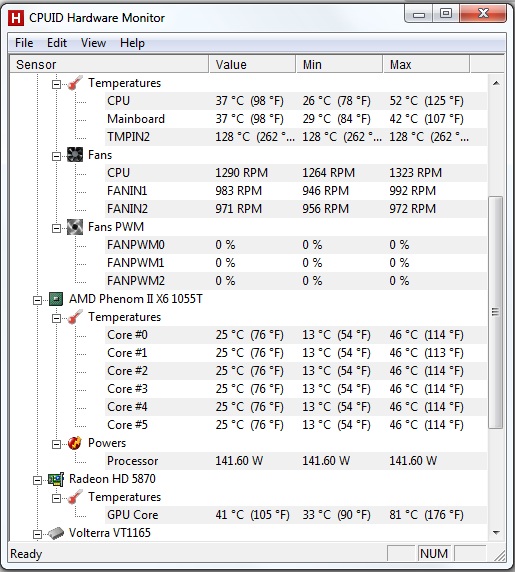Click the Radeon HD 5870 card icon
The width and height of the screenshot is (515, 572).
tap(56, 479)
